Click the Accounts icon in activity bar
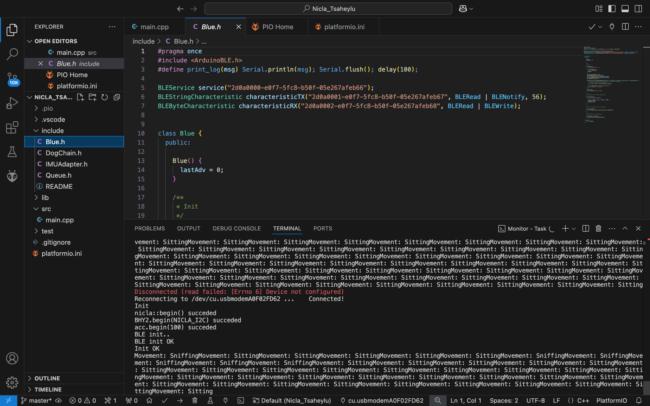 pos(12,357)
